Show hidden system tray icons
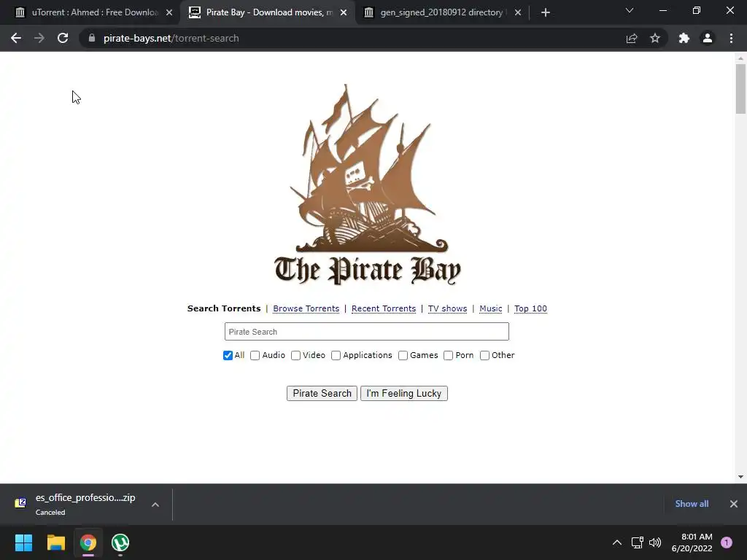The width and height of the screenshot is (747, 560). 617,542
